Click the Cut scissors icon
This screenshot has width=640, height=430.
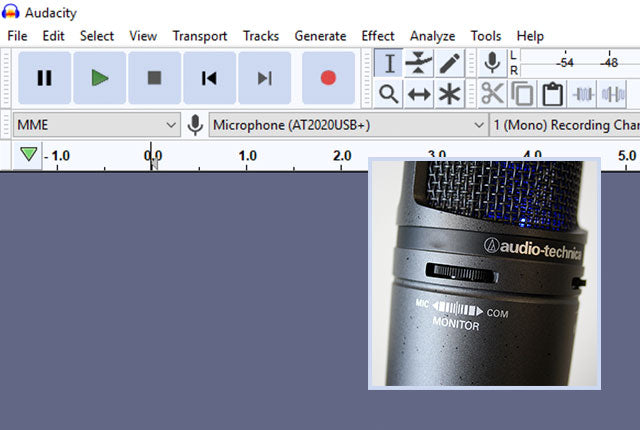pyautogui.click(x=492, y=94)
